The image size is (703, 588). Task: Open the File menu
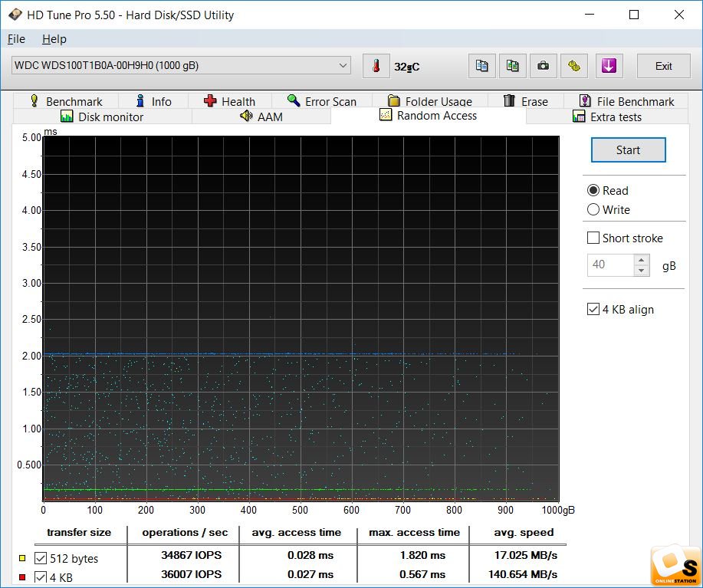pos(16,39)
